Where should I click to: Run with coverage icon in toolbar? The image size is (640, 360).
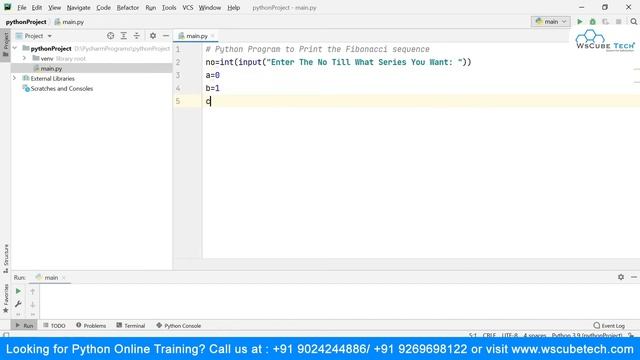605,22
